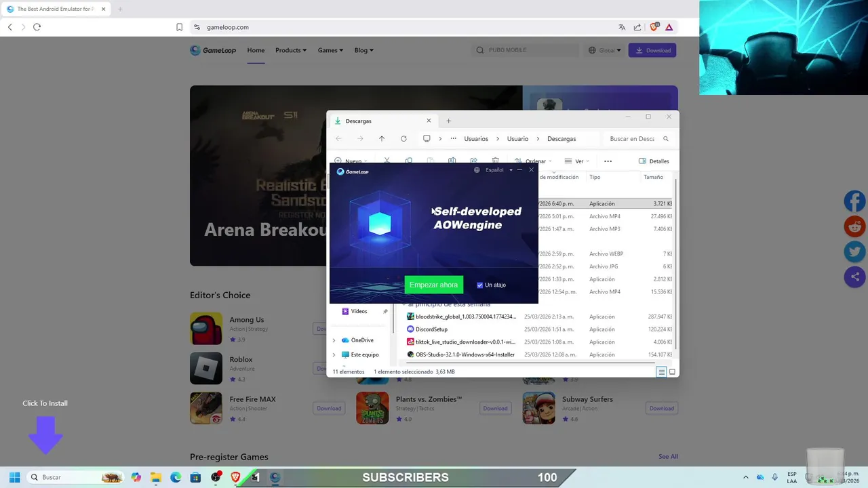Viewport: 868px width, 488px height.
Task: Refresh the Descargas folder in Explorer
Action: (403, 138)
